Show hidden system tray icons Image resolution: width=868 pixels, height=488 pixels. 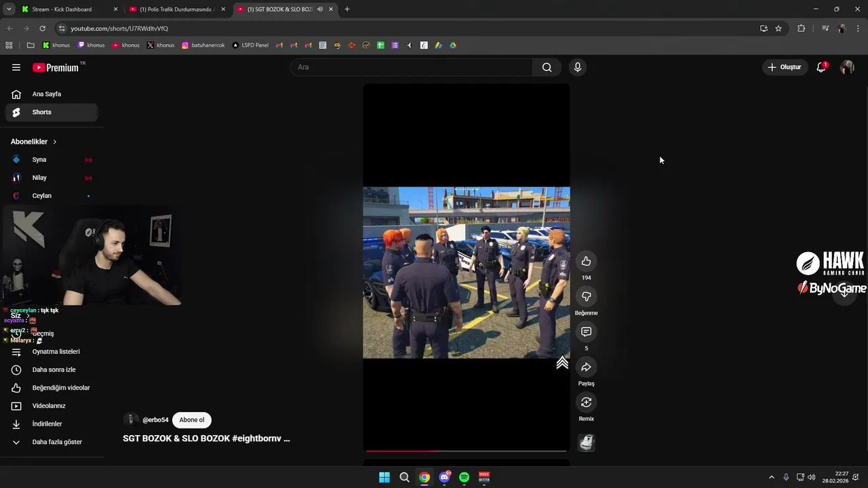point(771,477)
